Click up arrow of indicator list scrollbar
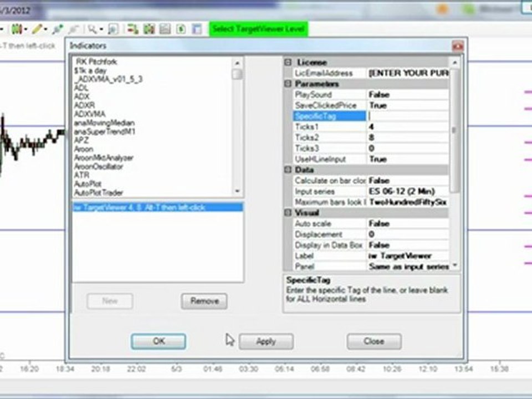The height and width of the screenshot is (399, 532). pyautogui.click(x=237, y=63)
